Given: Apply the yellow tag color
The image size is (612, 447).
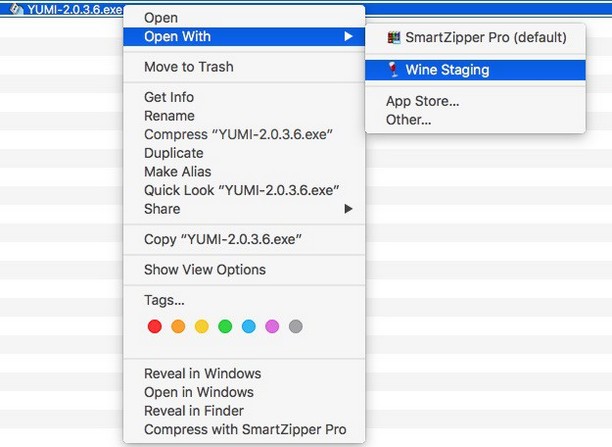Looking at the screenshot, I should (x=202, y=326).
